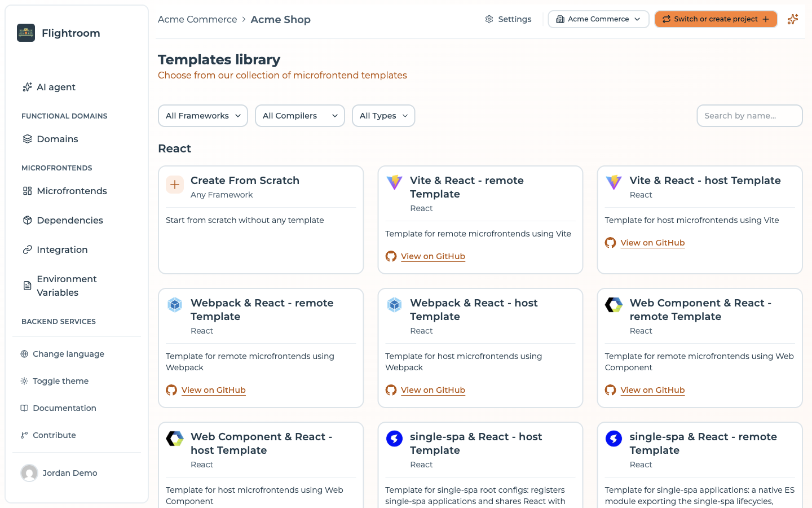Viewport: 812px width, 508px height.
Task: Open View on GitHub for Vite remote Template
Action: pyautogui.click(x=433, y=256)
